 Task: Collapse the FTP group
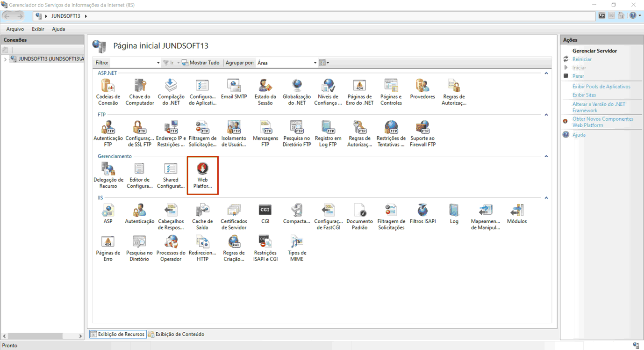click(546, 115)
